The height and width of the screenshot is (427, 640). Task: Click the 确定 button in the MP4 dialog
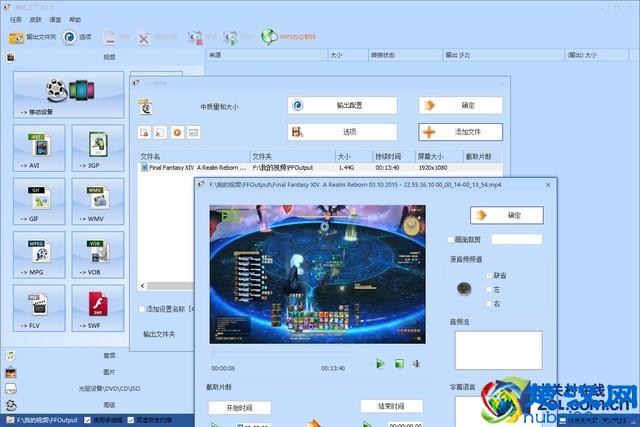[x=460, y=105]
